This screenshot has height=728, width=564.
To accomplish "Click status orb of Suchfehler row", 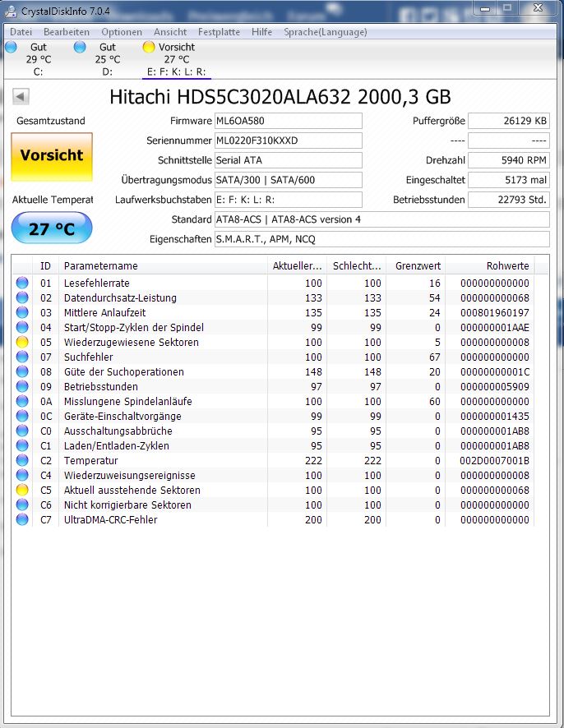I will click(22, 357).
